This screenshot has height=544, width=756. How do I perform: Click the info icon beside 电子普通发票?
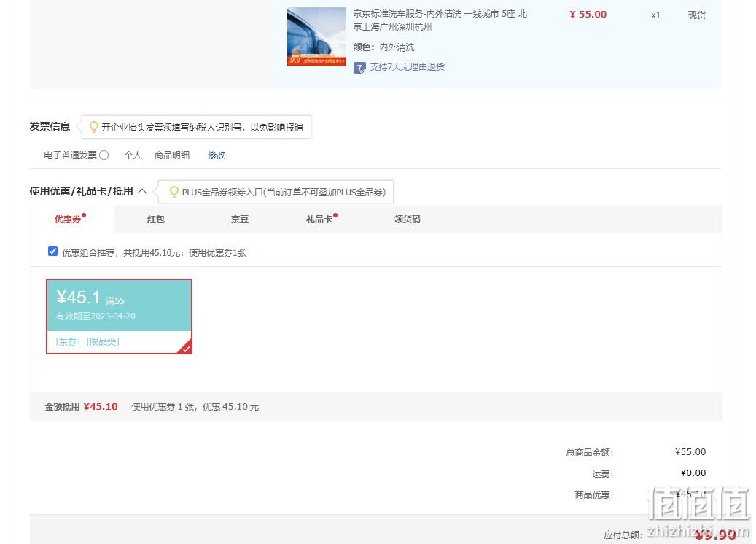click(104, 155)
